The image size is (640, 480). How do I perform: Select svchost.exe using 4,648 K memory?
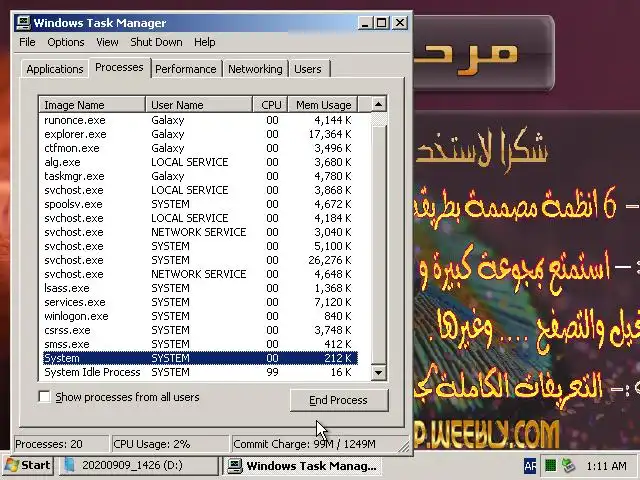(x=200, y=274)
